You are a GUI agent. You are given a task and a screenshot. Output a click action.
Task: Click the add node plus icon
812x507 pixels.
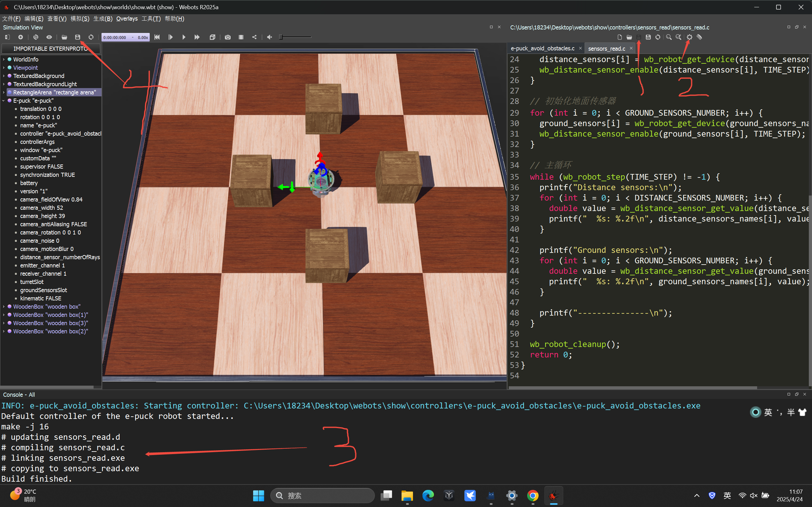click(x=21, y=37)
